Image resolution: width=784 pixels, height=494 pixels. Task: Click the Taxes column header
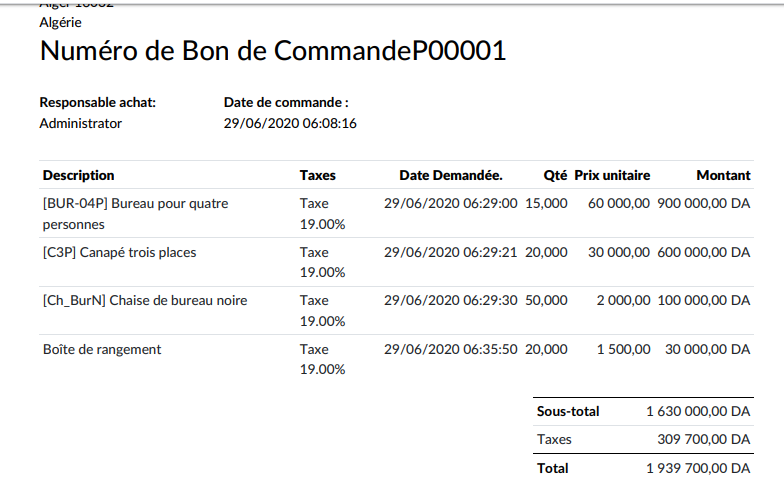tap(318, 175)
